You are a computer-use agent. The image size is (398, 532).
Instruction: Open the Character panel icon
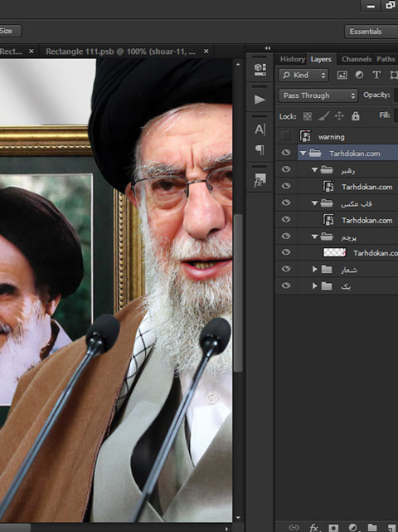(260, 129)
